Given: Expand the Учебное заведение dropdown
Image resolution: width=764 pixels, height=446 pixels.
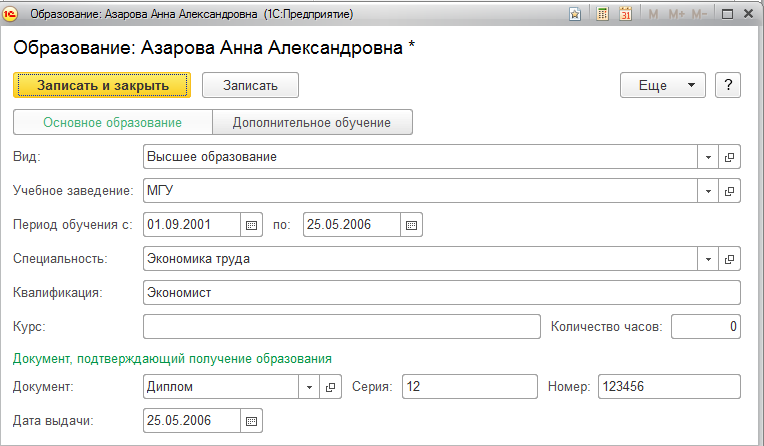Looking at the screenshot, I should pos(708,191).
